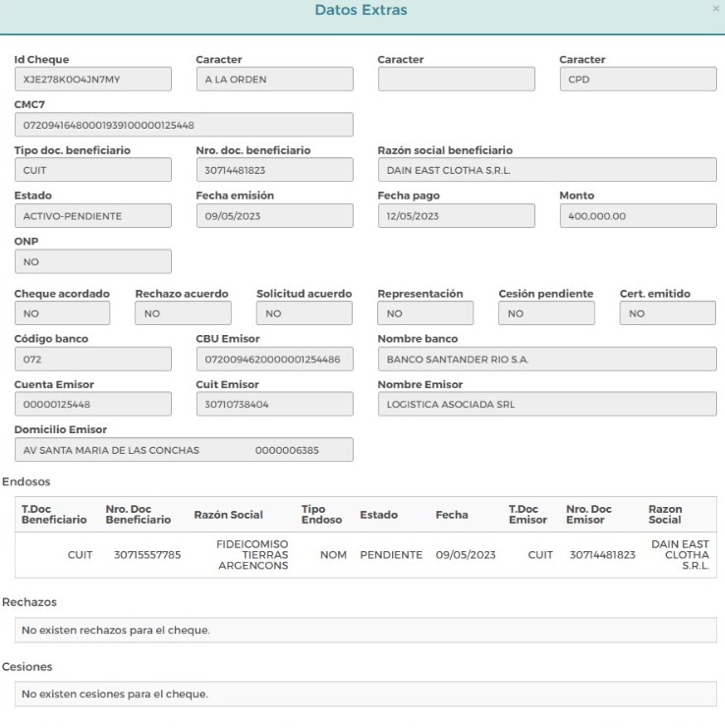This screenshot has width=725, height=728.
Task: Click the NOM endoso type cell
Action: pyautogui.click(x=333, y=555)
